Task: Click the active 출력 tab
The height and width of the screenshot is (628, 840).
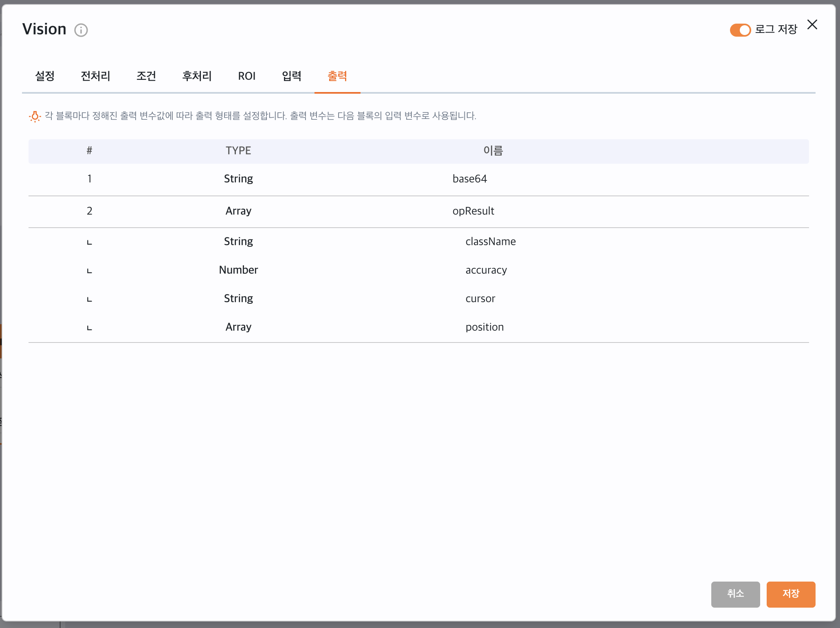Action: (x=337, y=76)
